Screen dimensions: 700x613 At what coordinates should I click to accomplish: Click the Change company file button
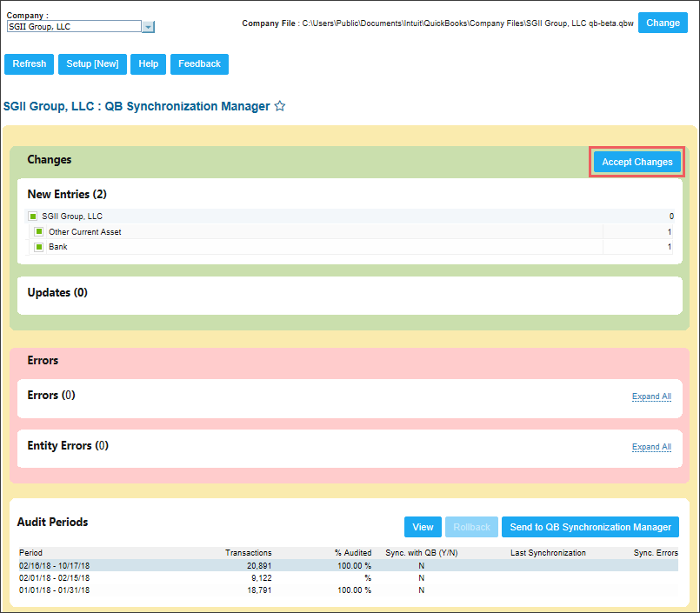click(663, 23)
